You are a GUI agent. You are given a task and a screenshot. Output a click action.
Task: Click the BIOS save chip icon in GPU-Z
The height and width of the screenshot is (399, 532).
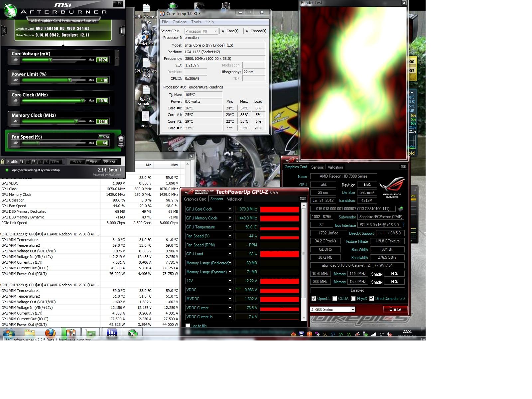(401, 209)
